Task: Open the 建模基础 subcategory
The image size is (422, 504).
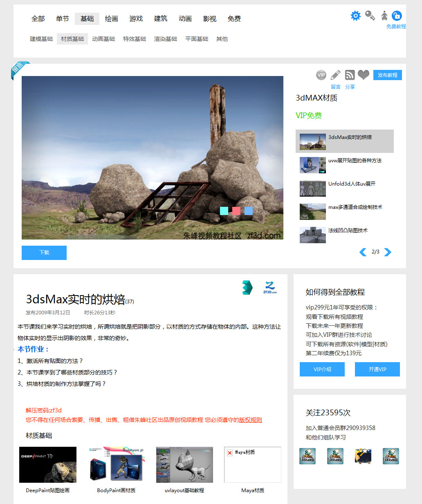Action: click(x=41, y=39)
